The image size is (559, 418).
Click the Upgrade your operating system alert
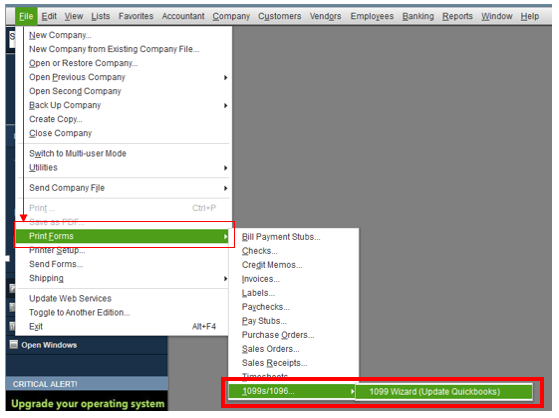(x=88, y=404)
